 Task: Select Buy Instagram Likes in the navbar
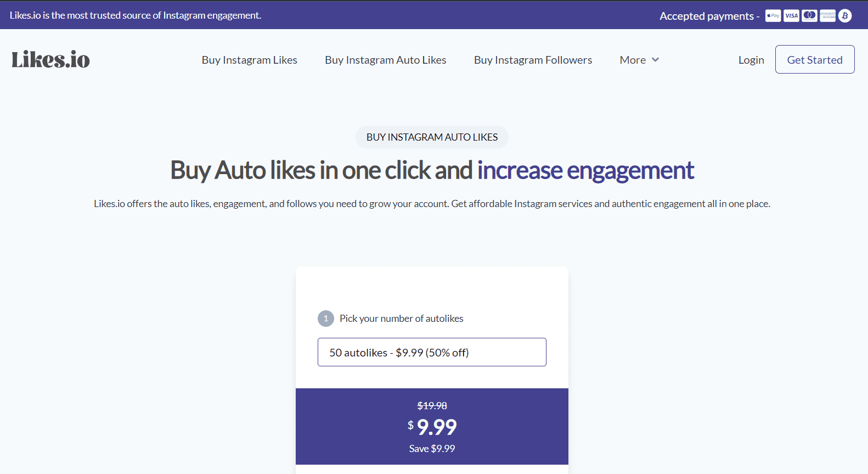[249, 59]
